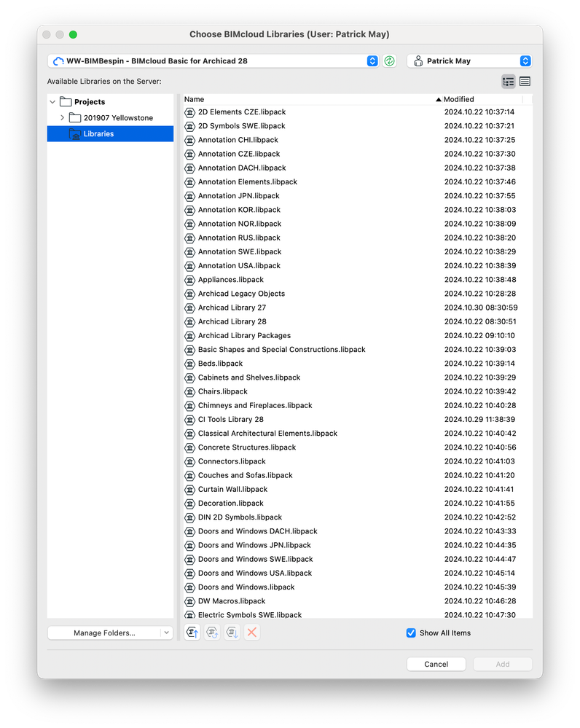The width and height of the screenshot is (580, 728).
Task: Click the icon beside Archicad Legacy Objects
Action: [x=189, y=294]
